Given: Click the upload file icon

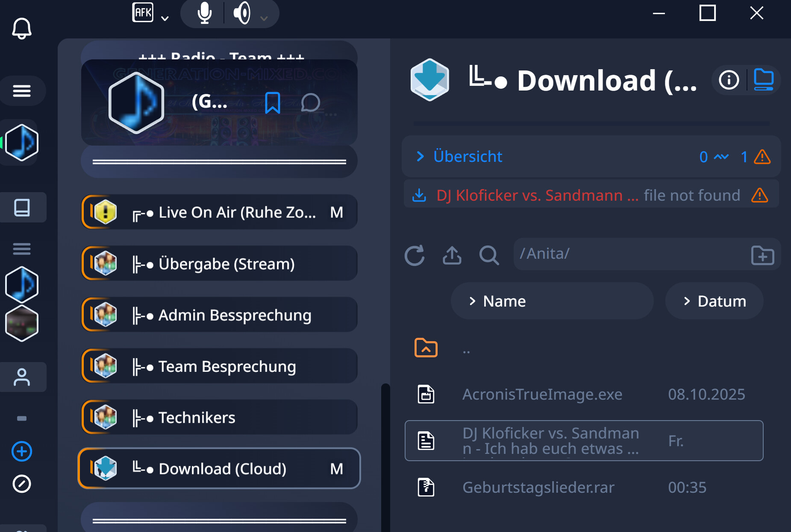Looking at the screenshot, I should click(452, 255).
